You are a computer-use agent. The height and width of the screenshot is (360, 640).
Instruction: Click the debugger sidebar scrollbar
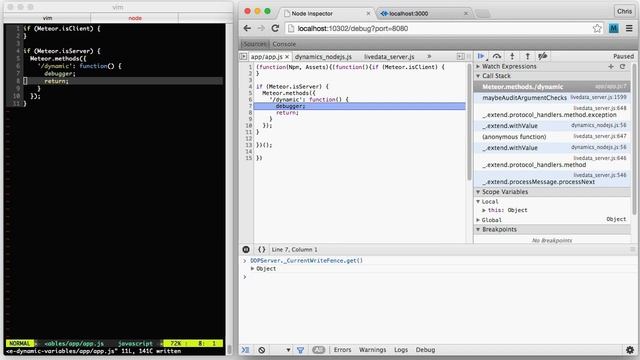(x=634, y=139)
